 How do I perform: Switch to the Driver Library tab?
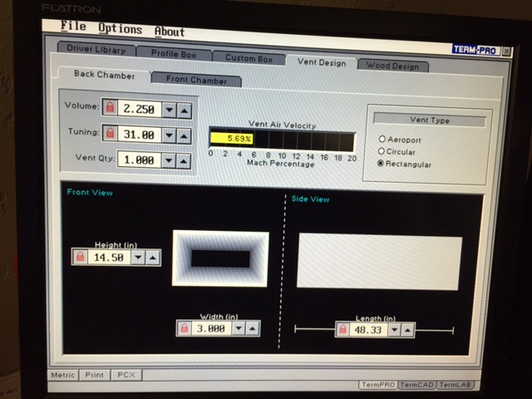click(x=96, y=49)
